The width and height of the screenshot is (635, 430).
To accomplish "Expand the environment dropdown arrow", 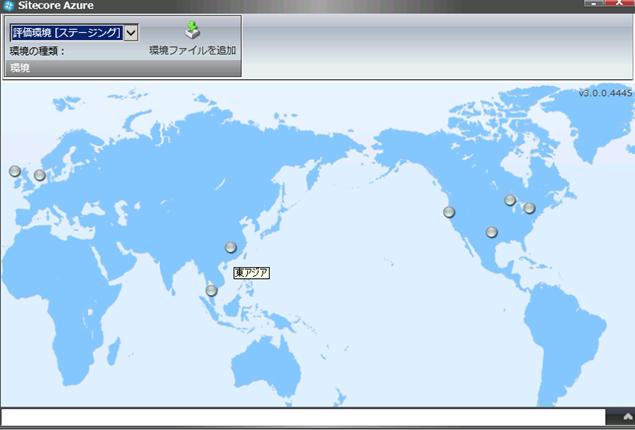I will (x=131, y=33).
